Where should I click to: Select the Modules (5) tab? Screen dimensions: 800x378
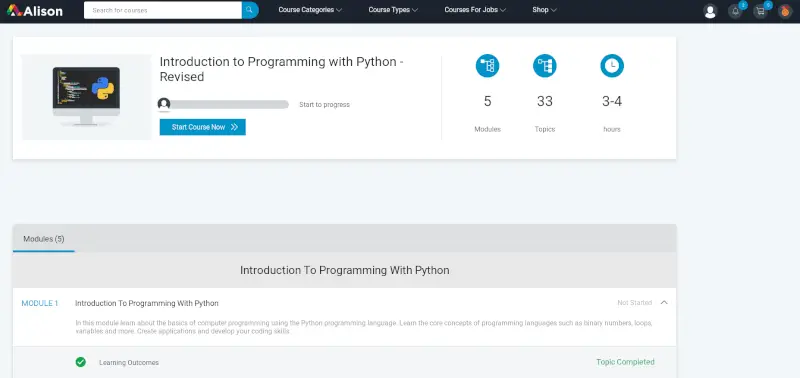44,239
